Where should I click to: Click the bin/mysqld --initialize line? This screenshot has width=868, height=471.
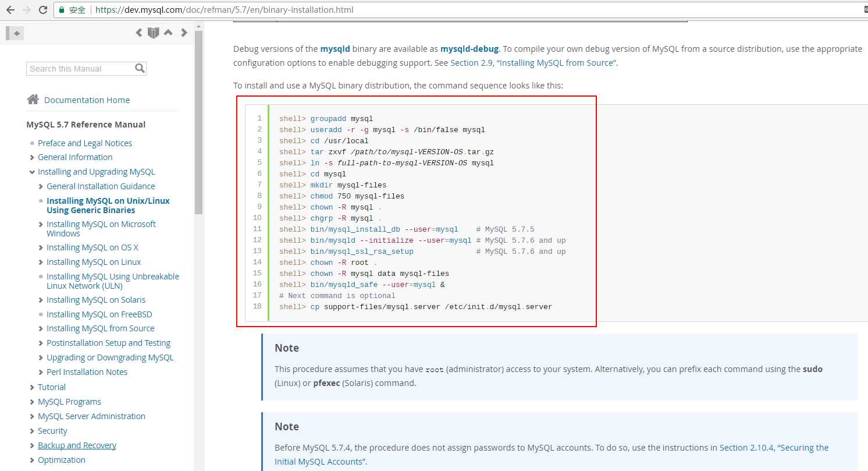[x=422, y=240]
